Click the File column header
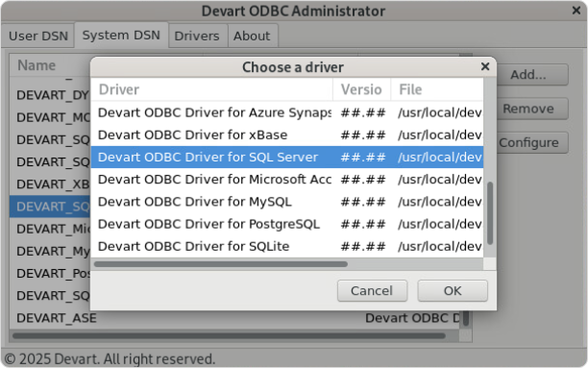Viewport: 588px width, 368px height. 437,89
